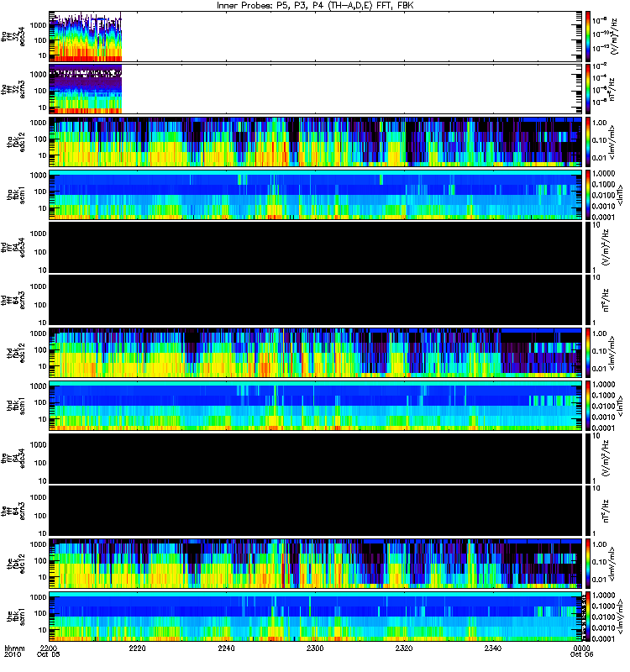
Task: Click the 'thd fff 64 edc34' y-axis label
Action: tap(13, 247)
